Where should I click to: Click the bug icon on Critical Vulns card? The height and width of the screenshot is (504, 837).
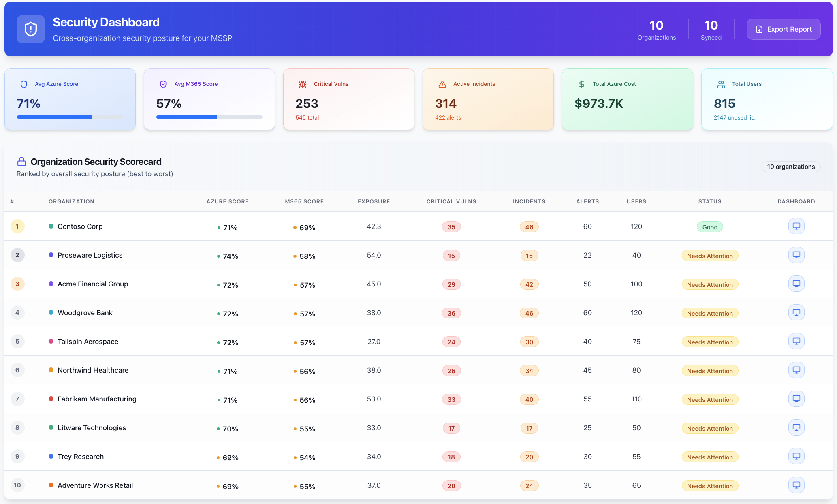tap(303, 84)
